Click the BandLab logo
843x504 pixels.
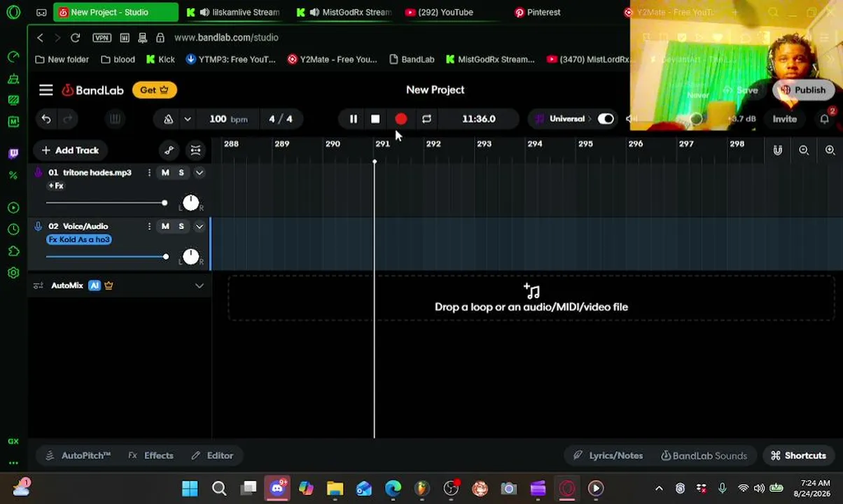click(x=92, y=90)
